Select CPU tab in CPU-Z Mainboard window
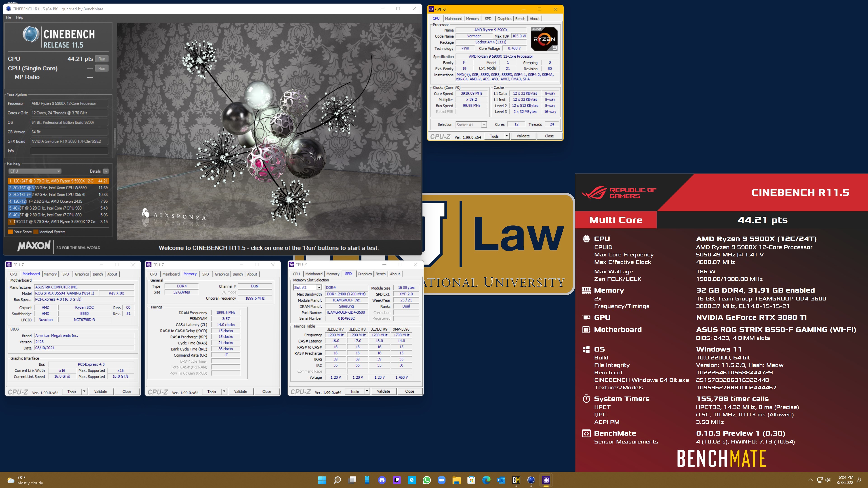Image resolution: width=868 pixels, height=488 pixels. pyautogui.click(x=14, y=274)
